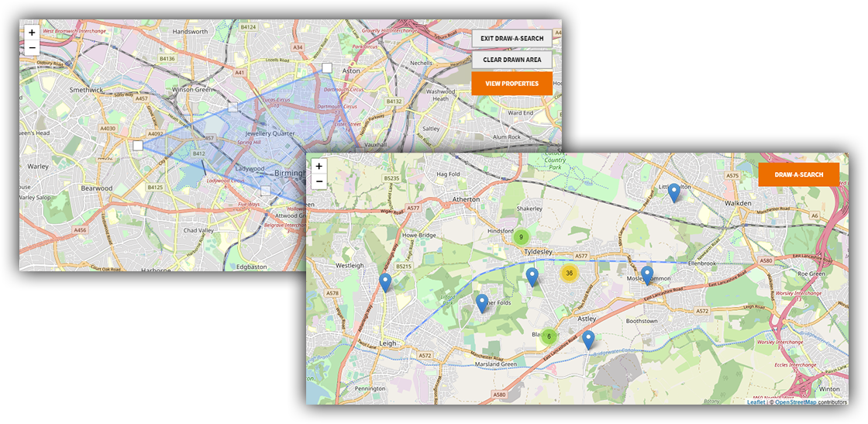Zoom out on the Leigh/Tyldesley map
Image resolution: width=868 pixels, height=424 pixels.
click(x=319, y=181)
